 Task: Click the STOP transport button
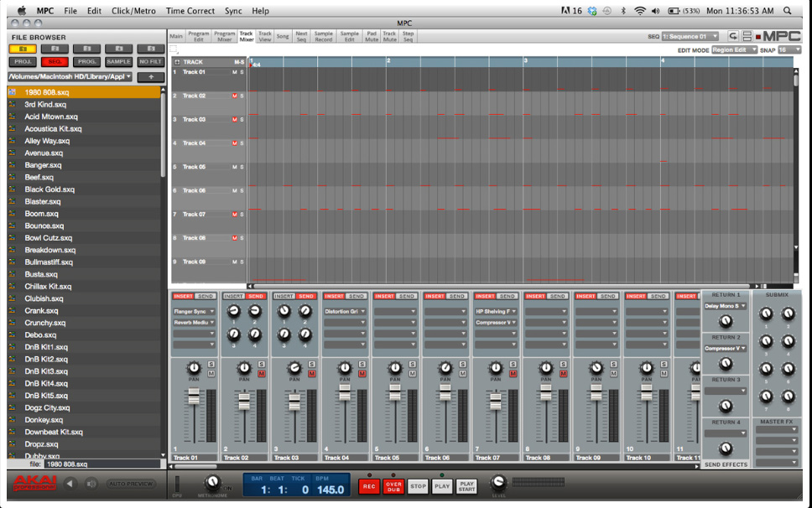coord(418,486)
